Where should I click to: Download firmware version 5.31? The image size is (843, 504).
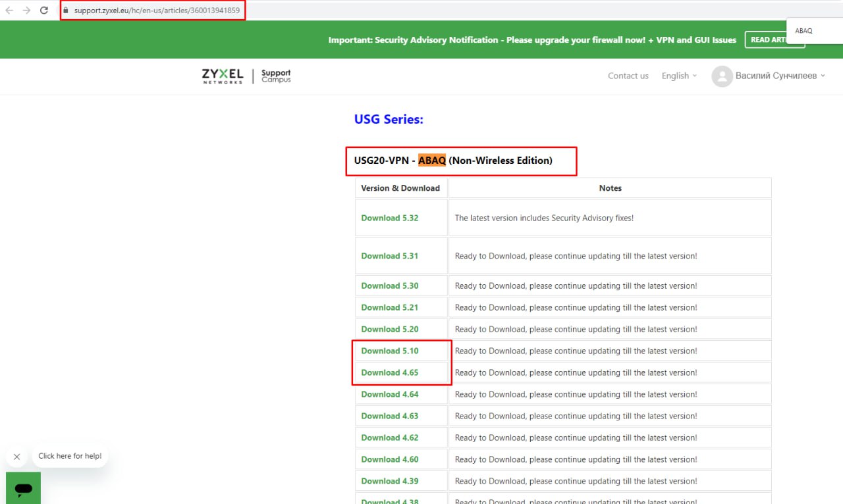click(390, 257)
